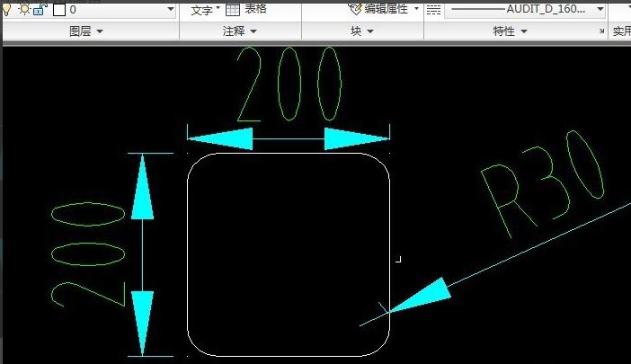Expand the 块 block panel

tap(362, 31)
